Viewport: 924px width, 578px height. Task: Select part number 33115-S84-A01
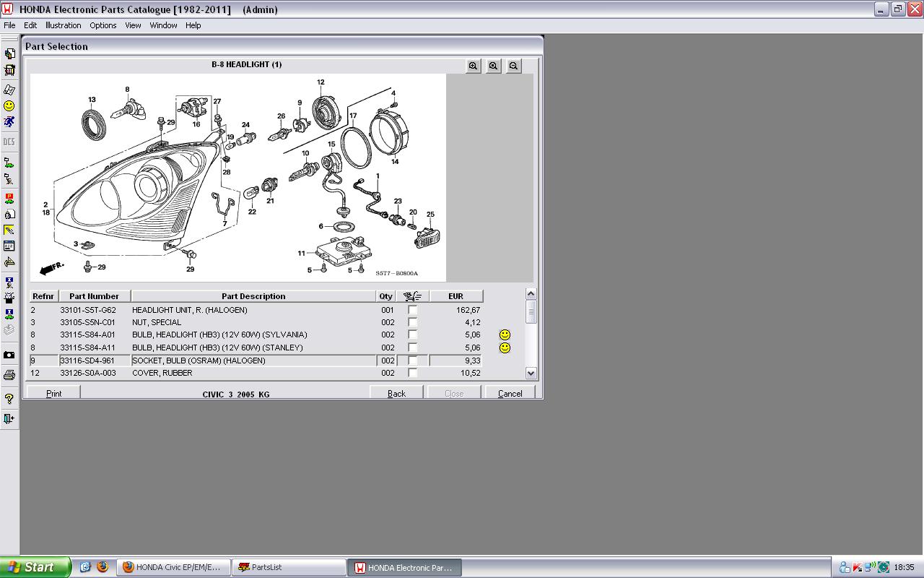click(88, 335)
